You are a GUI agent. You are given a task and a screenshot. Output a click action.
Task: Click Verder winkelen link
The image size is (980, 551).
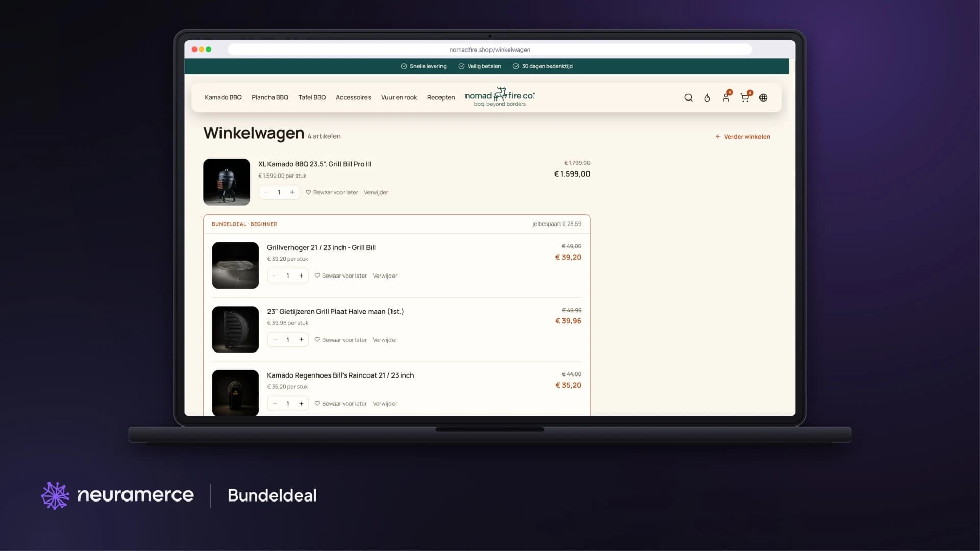click(x=743, y=136)
